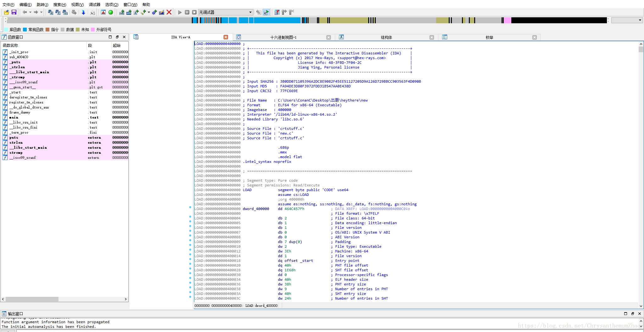644x332 pixels.
Task: Open the 窗口(W) menu
Action: click(130, 4)
